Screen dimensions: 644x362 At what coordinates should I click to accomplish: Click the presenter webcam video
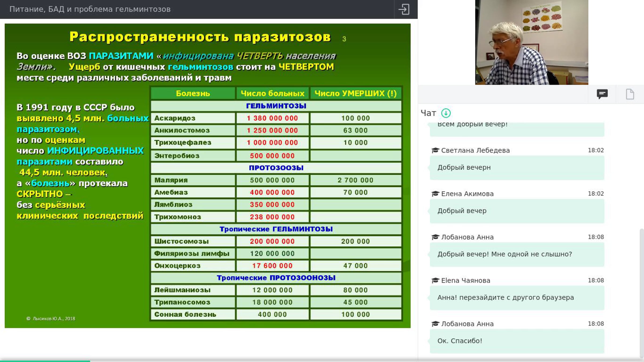click(532, 42)
